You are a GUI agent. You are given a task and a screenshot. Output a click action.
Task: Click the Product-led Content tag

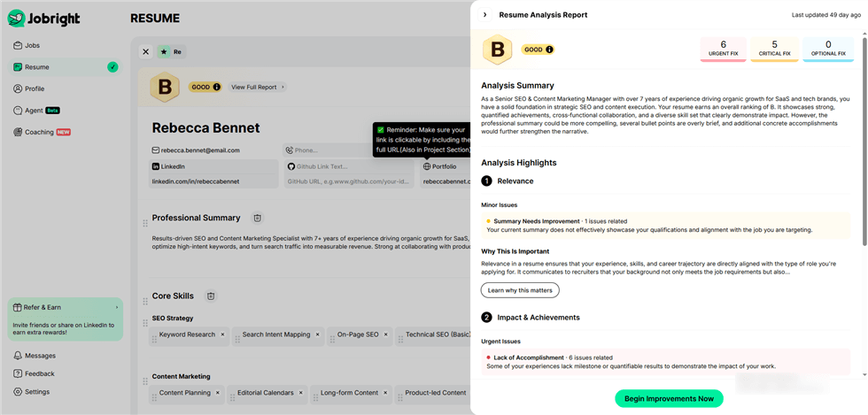(432, 394)
